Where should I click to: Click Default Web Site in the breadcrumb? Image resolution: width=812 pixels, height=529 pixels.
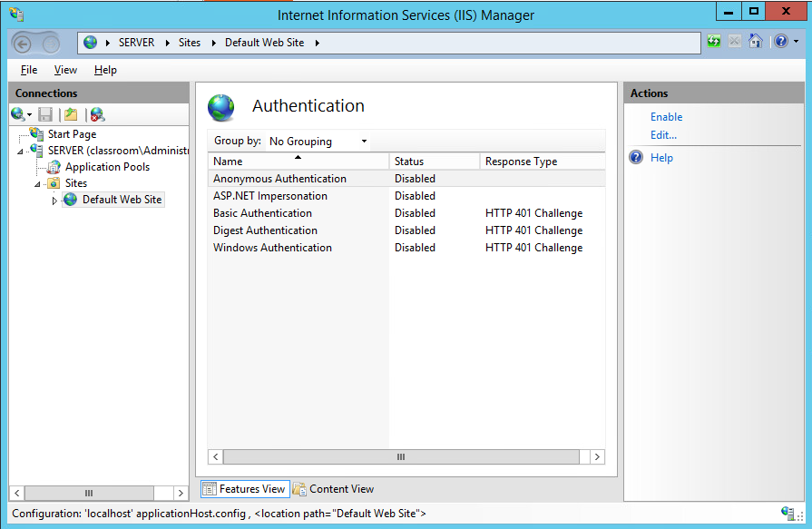point(264,43)
